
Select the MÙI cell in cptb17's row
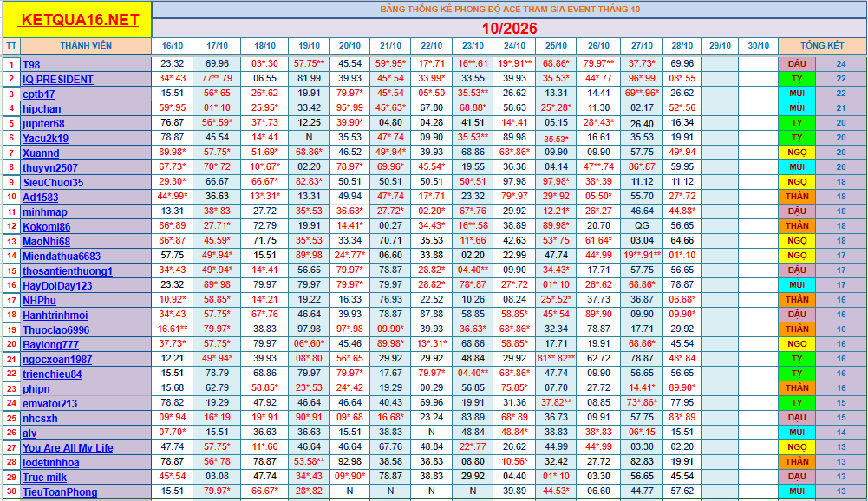[797, 94]
